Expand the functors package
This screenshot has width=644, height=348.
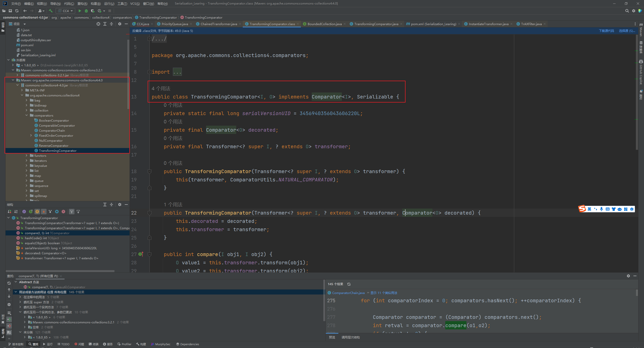pyautogui.click(x=26, y=156)
